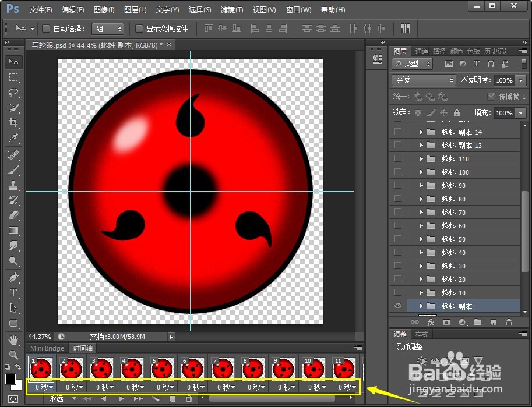Open frame 1 delay 0 秒 dropdown
This screenshot has height=407, width=532.
44,387
